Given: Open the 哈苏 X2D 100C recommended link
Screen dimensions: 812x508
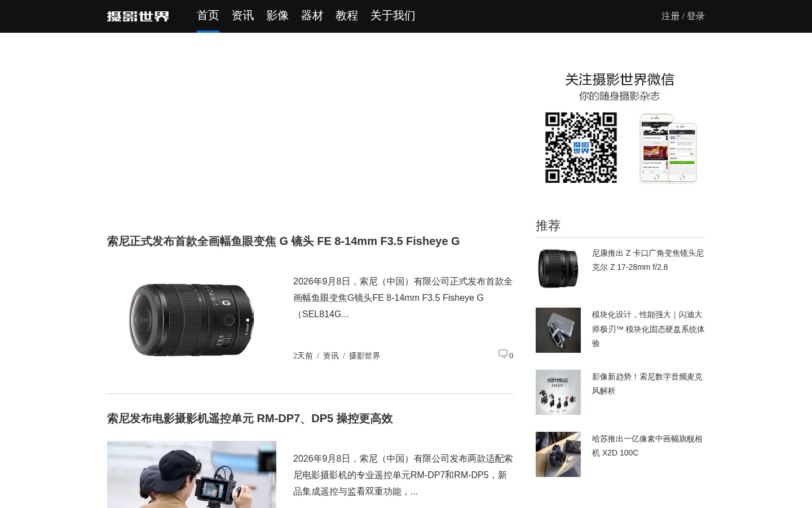Looking at the screenshot, I should [647, 446].
